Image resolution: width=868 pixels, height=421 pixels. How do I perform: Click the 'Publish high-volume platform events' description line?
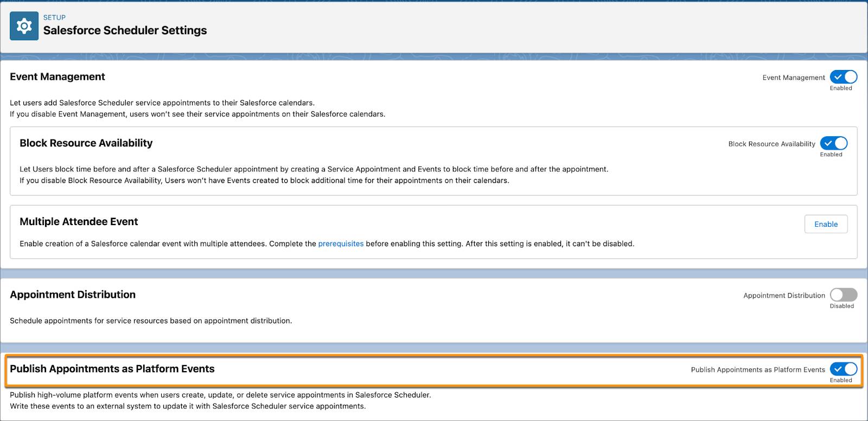pos(220,395)
